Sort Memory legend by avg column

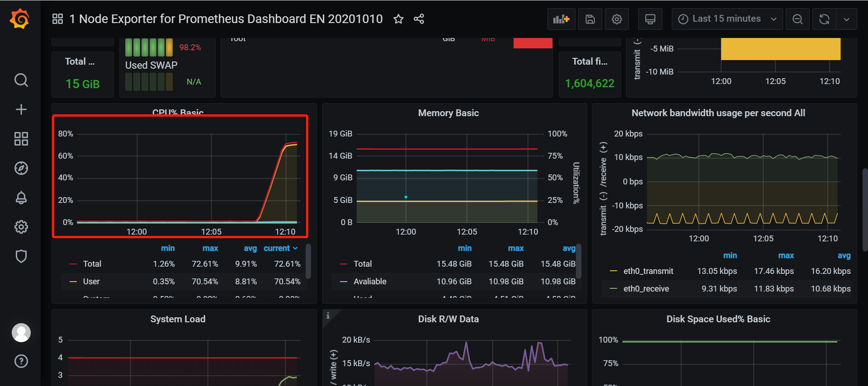(569, 248)
